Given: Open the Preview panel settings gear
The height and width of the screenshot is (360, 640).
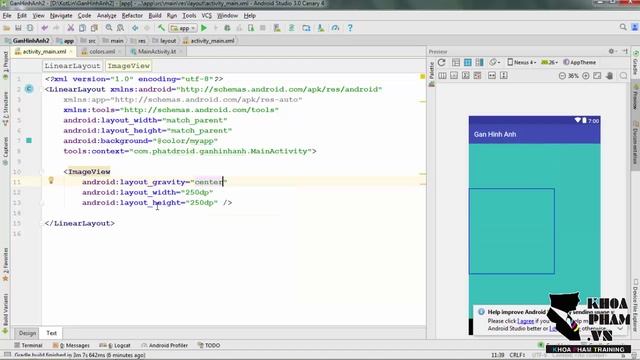Looking at the screenshot, I should [611, 51].
